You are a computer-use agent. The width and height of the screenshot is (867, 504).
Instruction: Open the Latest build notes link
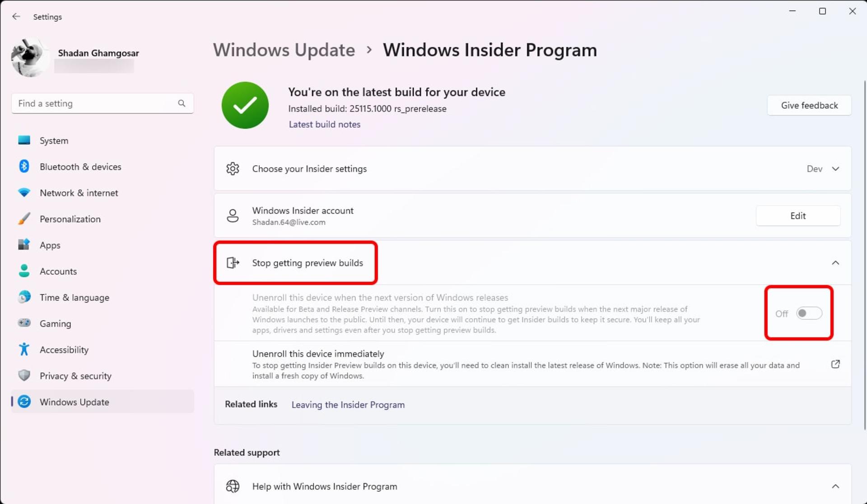tap(324, 125)
